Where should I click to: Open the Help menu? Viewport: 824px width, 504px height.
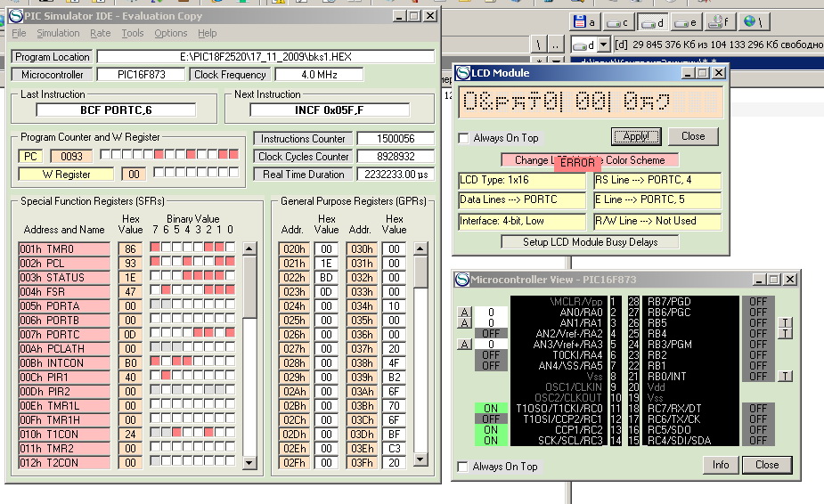(207, 33)
